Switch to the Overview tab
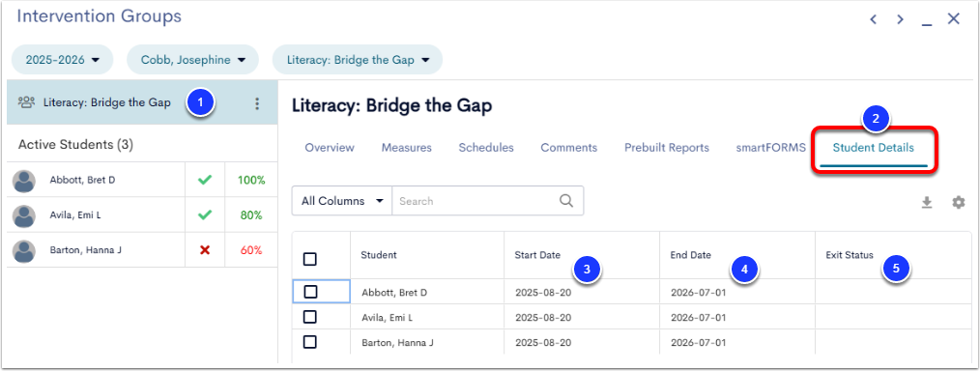Screen dimensions: 980x371 (330, 148)
